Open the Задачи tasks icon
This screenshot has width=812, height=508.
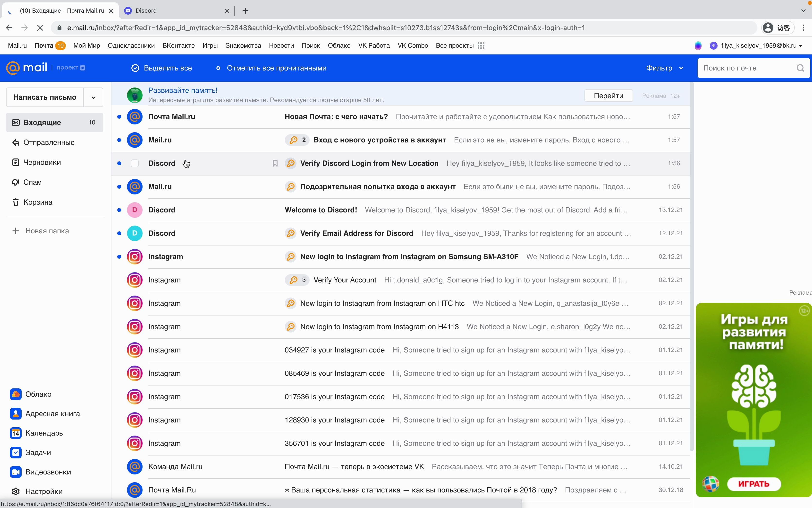[16, 453]
